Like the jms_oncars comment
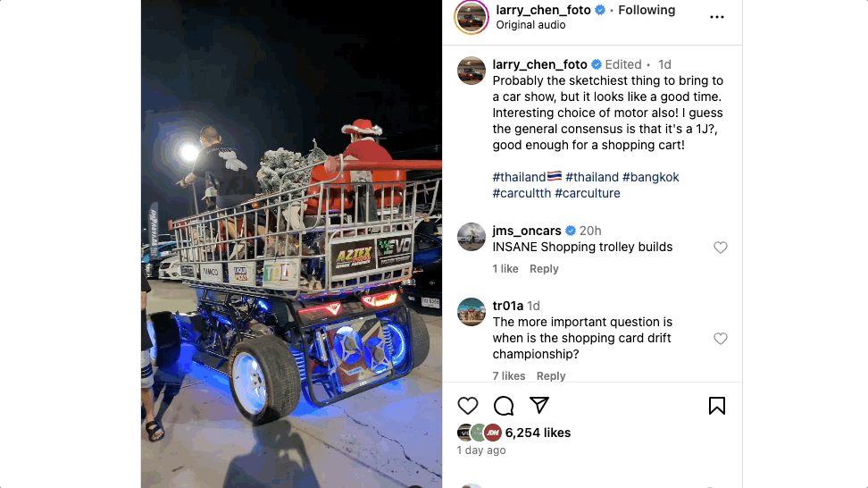 (720, 248)
